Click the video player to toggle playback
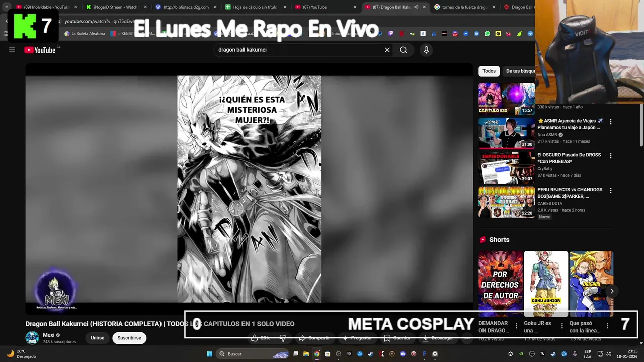Image resolution: width=644 pixels, height=362 pixels. coord(249,189)
